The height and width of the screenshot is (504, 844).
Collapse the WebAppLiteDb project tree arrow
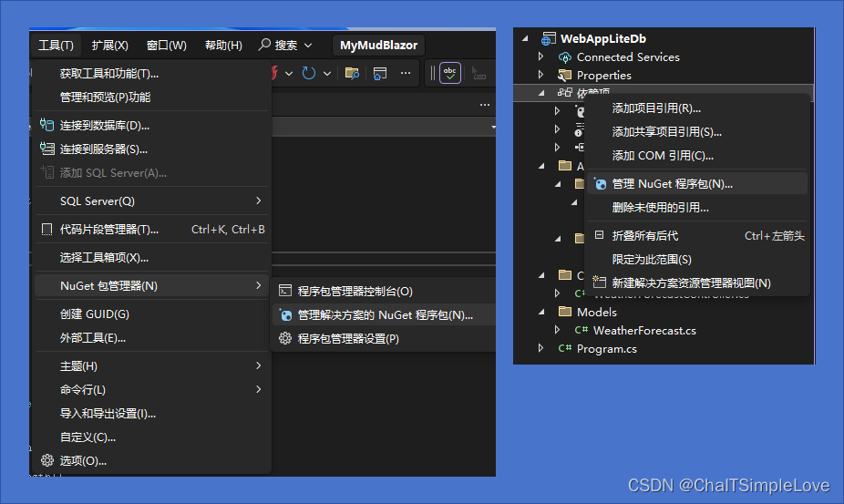click(525, 39)
